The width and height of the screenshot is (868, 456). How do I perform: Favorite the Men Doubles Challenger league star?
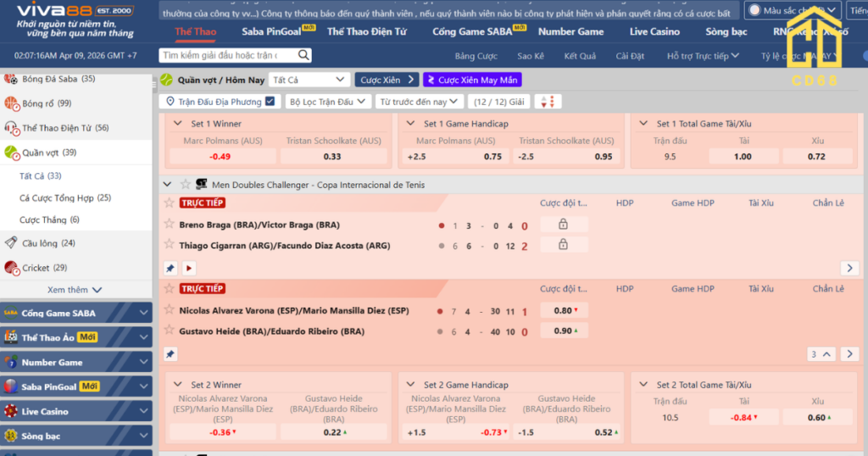(x=186, y=185)
